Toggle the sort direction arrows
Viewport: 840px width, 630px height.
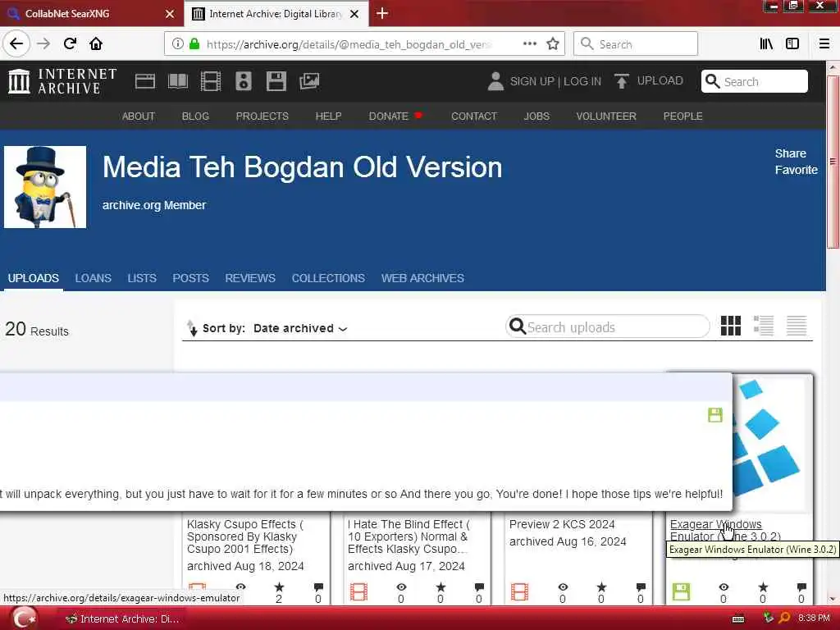(x=192, y=328)
